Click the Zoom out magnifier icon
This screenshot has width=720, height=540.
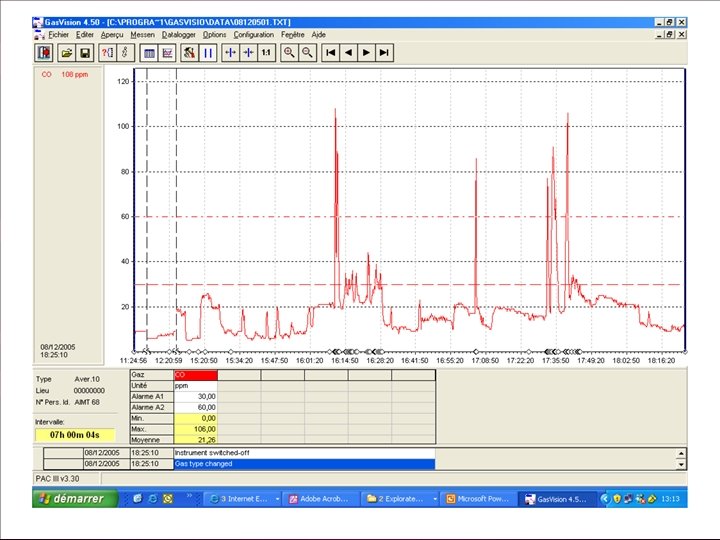[x=308, y=52]
